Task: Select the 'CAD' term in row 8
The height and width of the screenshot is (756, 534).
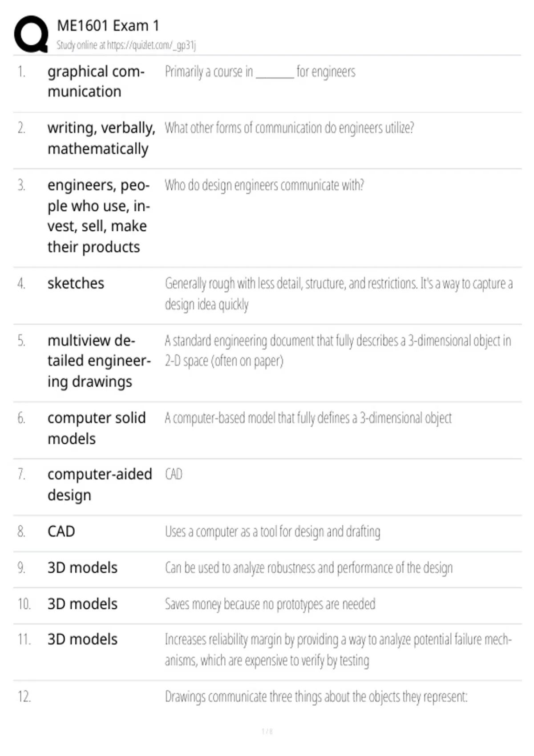Action: pyautogui.click(x=61, y=531)
